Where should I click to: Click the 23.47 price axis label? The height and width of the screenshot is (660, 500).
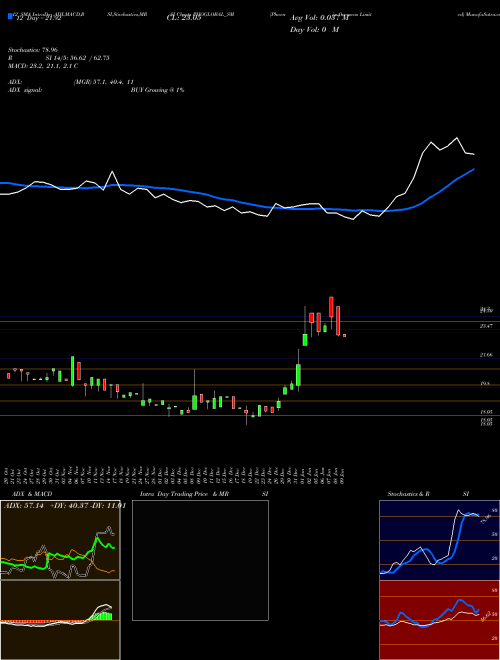(x=486, y=326)
